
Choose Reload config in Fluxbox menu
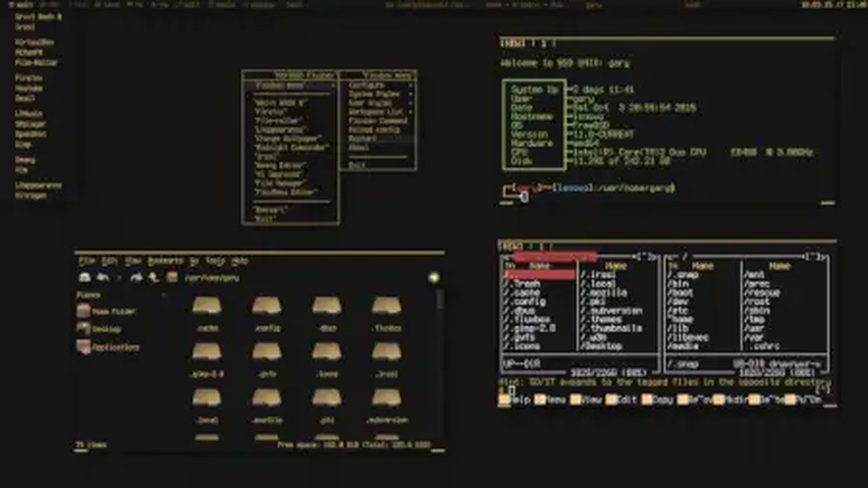coord(377,129)
